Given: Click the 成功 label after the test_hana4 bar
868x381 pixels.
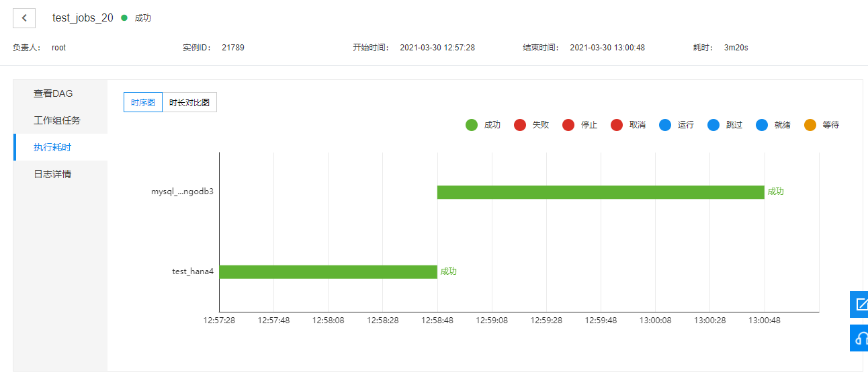Looking at the screenshot, I should 448,271.
